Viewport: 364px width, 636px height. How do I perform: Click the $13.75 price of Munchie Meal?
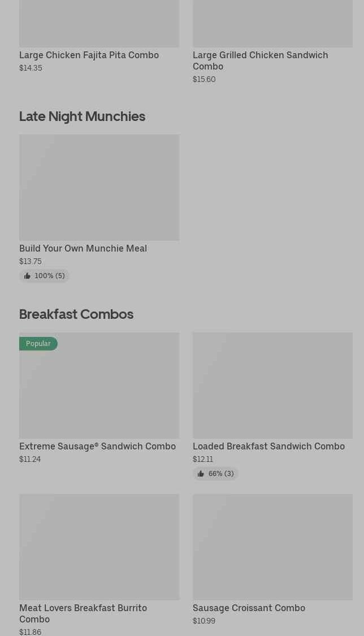coord(31,261)
